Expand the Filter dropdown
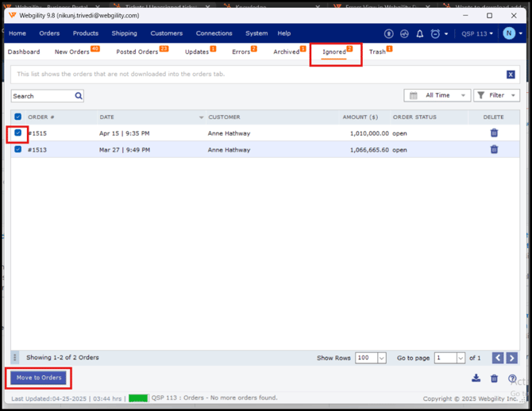Viewport: 532px width, 411px height. click(x=496, y=95)
